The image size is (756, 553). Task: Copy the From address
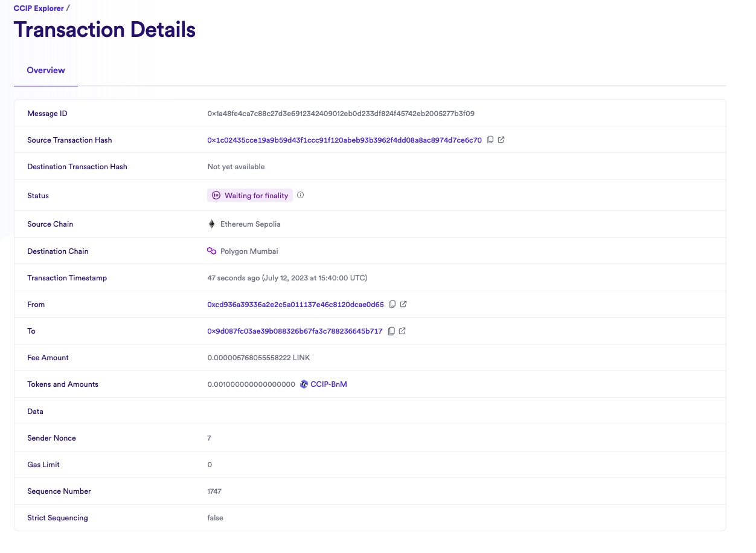point(392,304)
